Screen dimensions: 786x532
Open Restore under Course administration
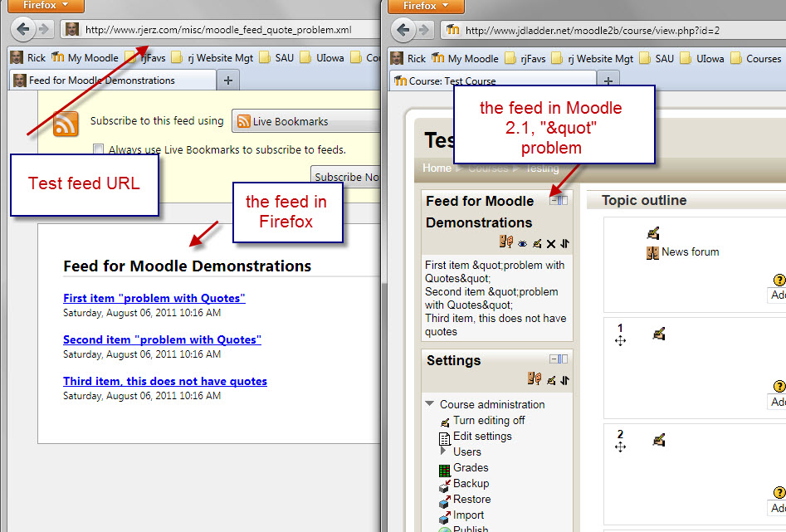click(x=471, y=500)
